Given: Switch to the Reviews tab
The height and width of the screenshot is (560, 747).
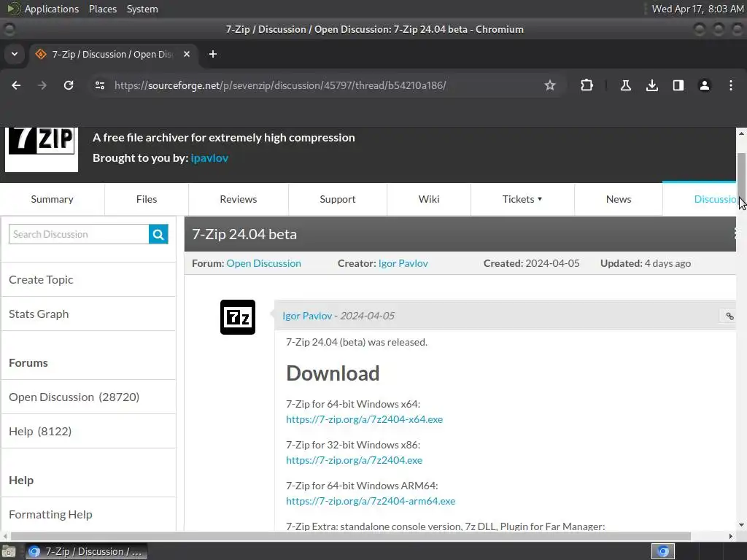Looking at the screenshot, I should tap(239, 199).
